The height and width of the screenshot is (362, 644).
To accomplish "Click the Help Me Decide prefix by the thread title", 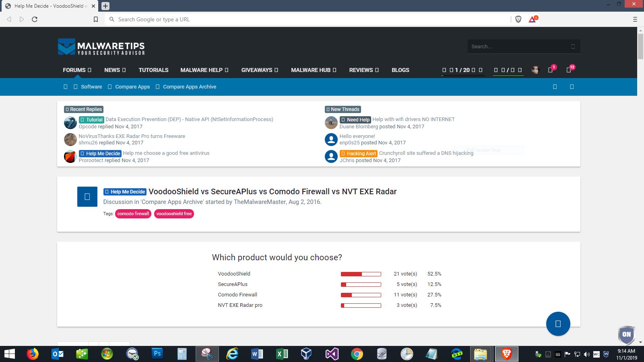I will [125, 192].
